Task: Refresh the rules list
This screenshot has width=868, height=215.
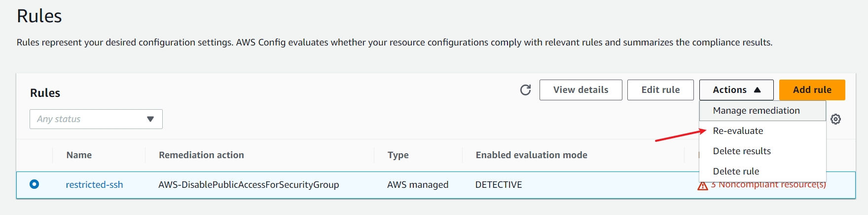Action: click(x=525, y=90)
